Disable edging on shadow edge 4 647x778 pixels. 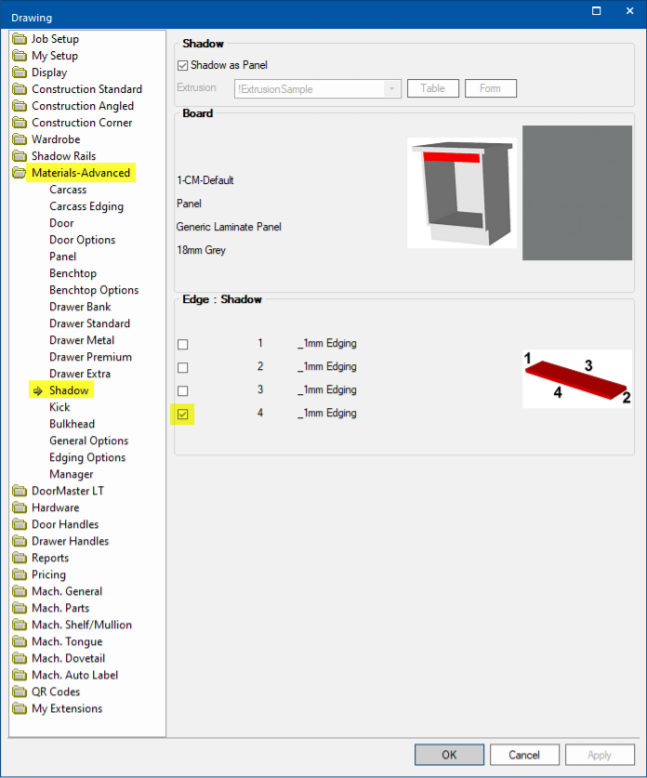[x=183, y=414]
